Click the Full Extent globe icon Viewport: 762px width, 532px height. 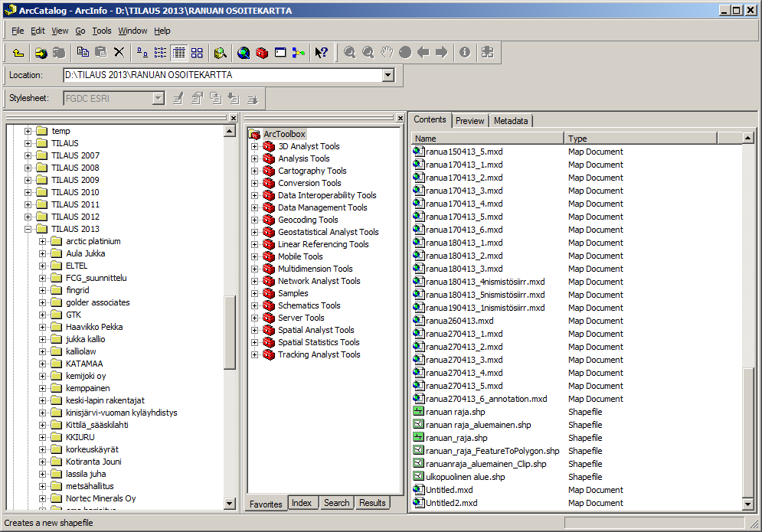coord(405,53)
